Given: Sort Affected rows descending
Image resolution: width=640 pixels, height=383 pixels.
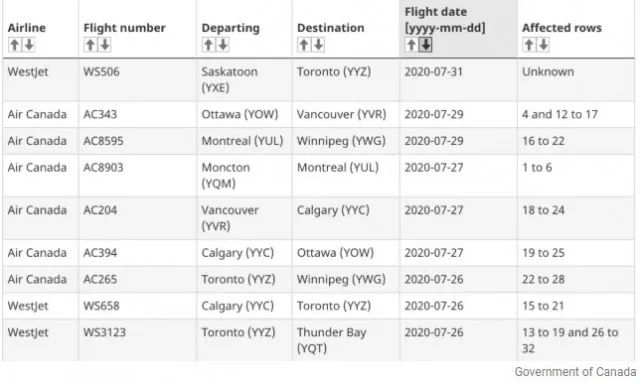Looking at the screenshot, I should click(x=543, y=45).
